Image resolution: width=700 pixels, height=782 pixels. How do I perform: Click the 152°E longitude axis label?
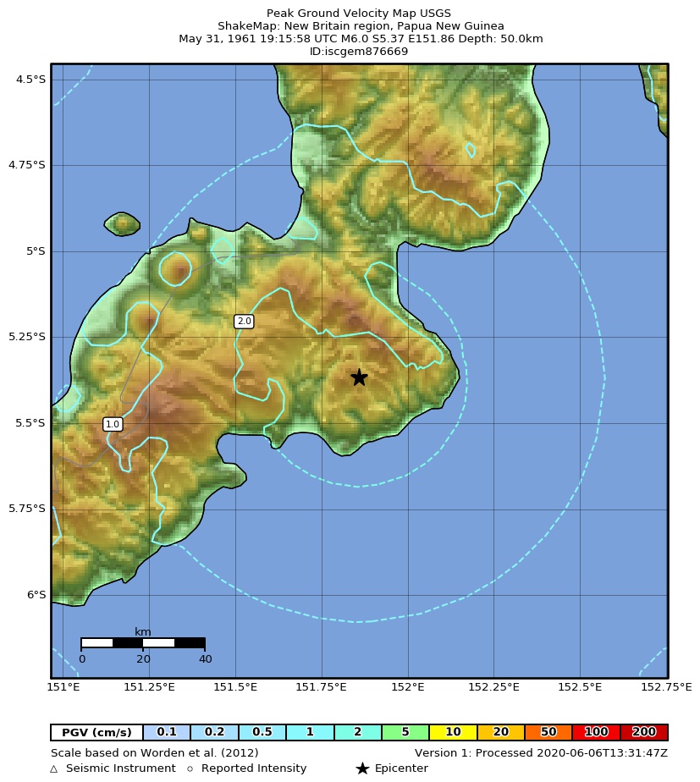[408, 686]
